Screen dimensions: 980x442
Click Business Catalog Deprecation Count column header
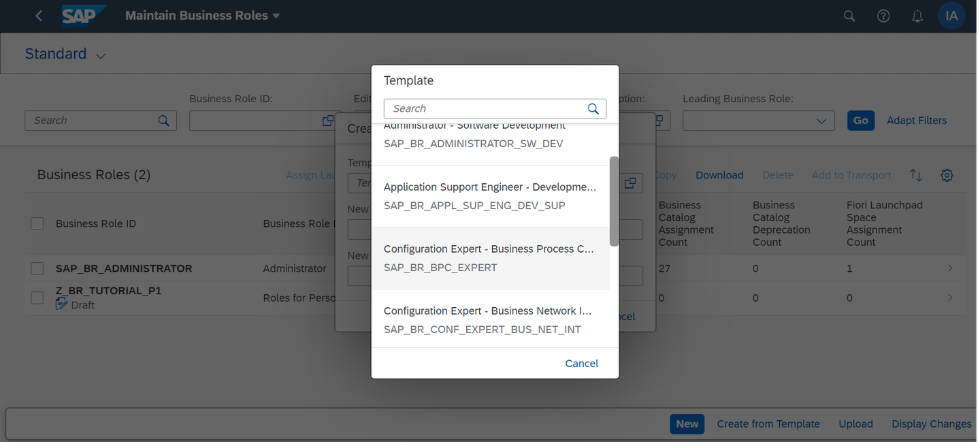[781, 223]
